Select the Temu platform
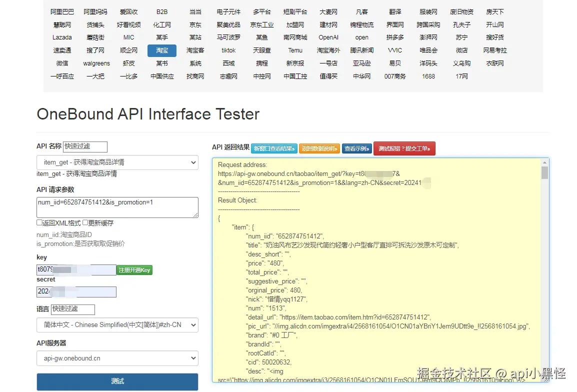 click(x=295, y=50)
